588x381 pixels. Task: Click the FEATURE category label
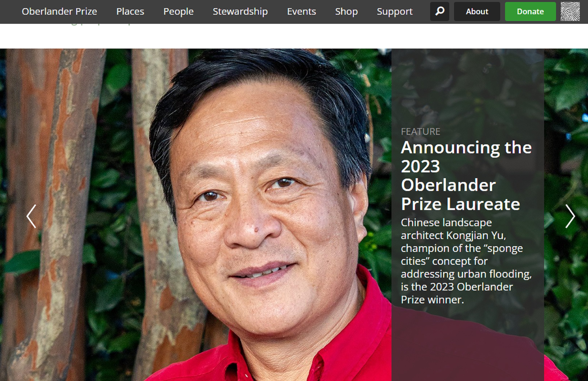[420, 132]
